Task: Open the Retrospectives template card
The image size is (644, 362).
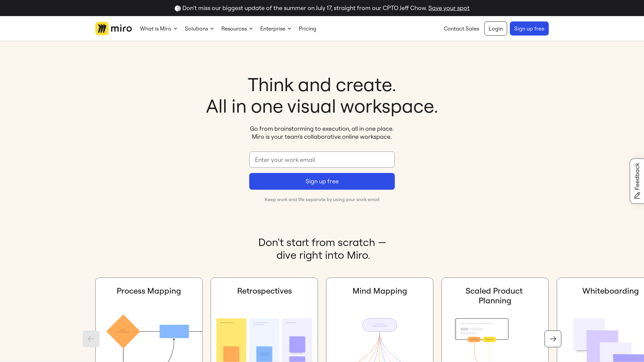Action: pos(264,320)
